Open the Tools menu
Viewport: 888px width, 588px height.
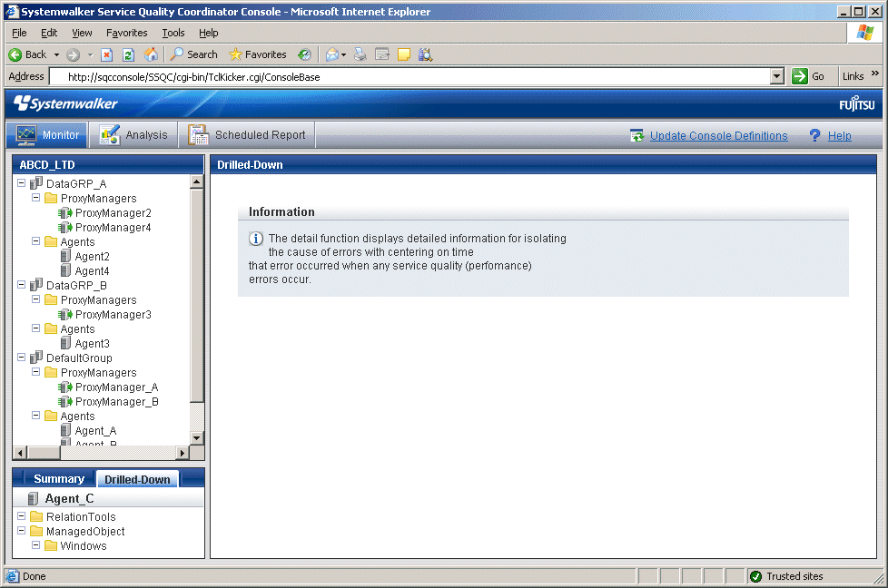[173, 33]
